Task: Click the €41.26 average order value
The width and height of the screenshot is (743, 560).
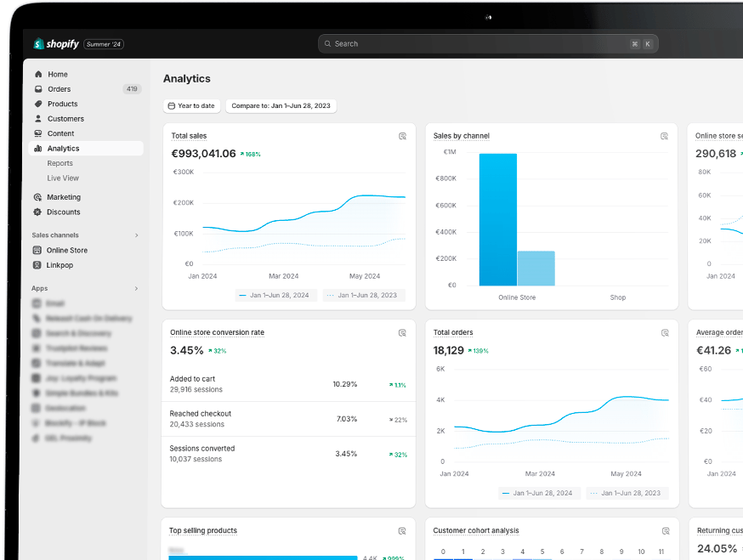Action: [713, 350]
